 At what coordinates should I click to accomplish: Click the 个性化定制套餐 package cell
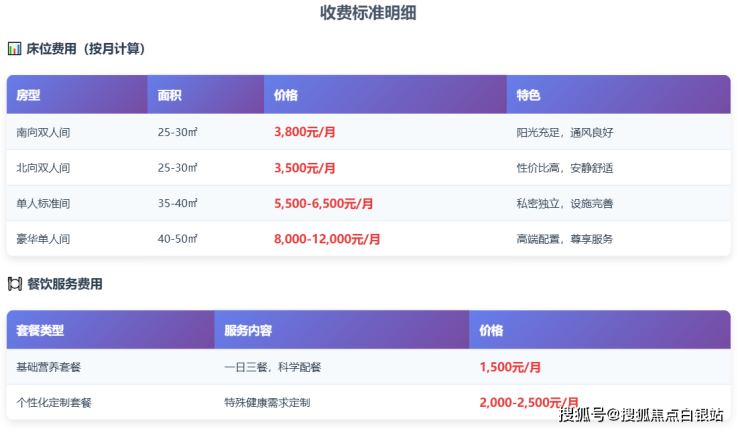pos(54,403)
